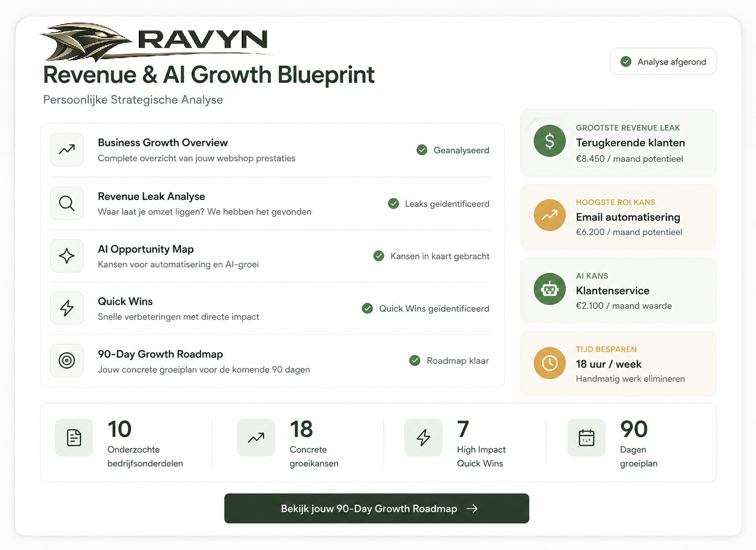Click the checkmark beside Quick Wins geïdentificeerd
Image resolution: width=756 pixels, height=550 pixels.
click(367, 308)
